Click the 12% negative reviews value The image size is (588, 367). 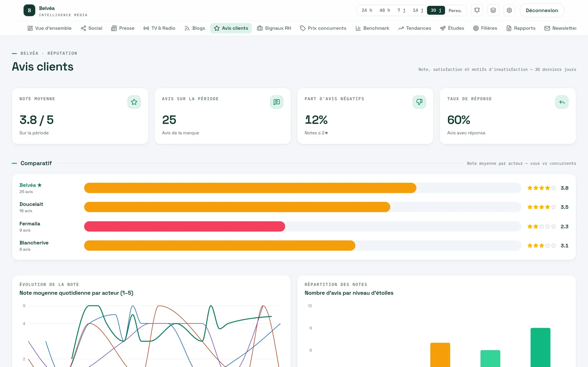[316, 120]
